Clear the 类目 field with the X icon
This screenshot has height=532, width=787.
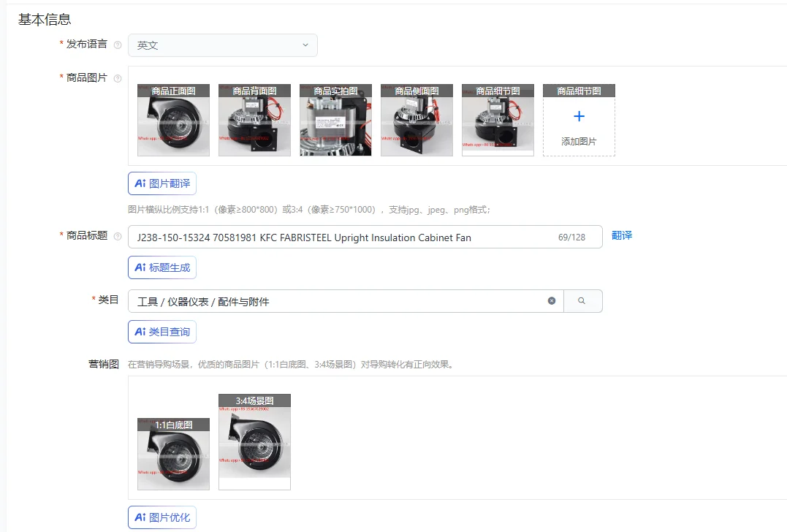point(552,300)
